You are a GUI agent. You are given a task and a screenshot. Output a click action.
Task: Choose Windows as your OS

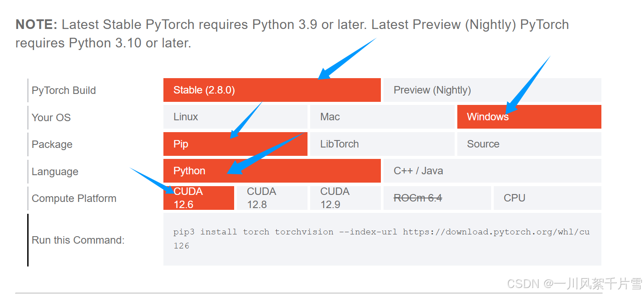529,117
